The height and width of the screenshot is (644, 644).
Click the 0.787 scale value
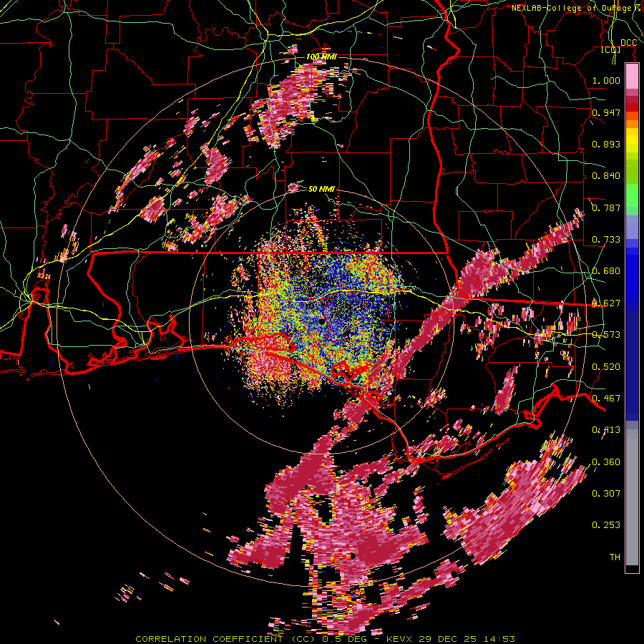point(606,208)
